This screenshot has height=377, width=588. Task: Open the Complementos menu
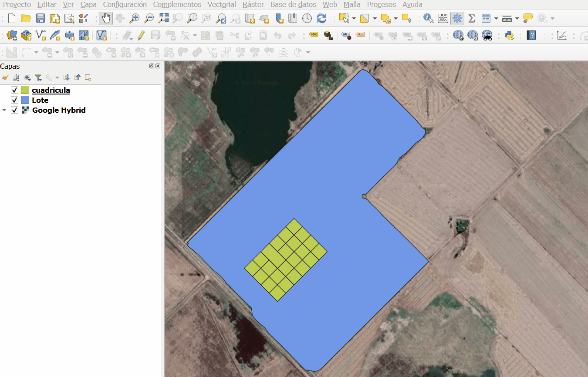tap(177, 4)
